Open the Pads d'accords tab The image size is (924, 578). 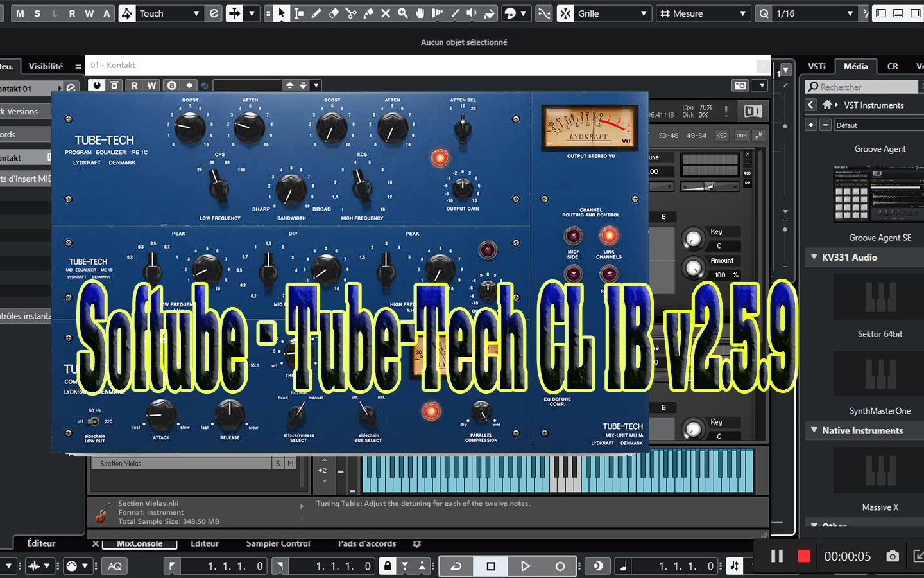367,543
